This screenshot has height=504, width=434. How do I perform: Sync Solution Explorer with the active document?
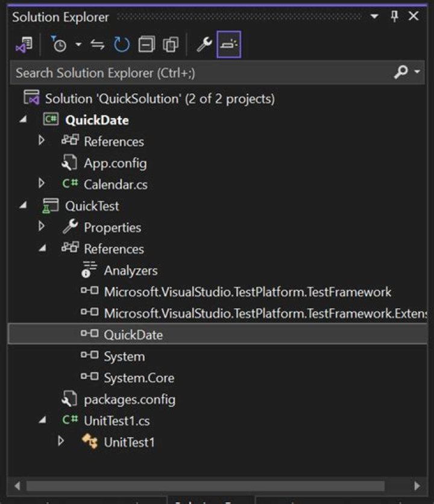(x=98, y=43)
